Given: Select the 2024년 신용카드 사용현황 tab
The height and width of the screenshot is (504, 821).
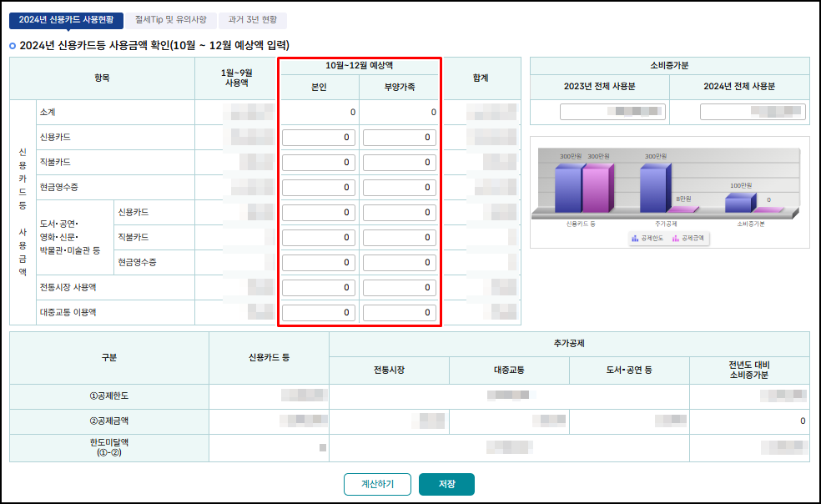Looking at the screenshot, I should pos(66,20).
